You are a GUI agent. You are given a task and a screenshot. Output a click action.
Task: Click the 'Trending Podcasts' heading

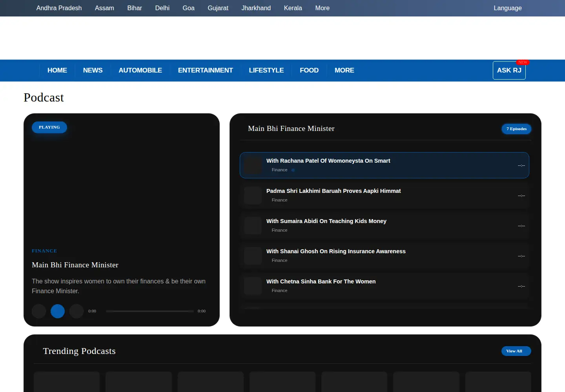79,351
